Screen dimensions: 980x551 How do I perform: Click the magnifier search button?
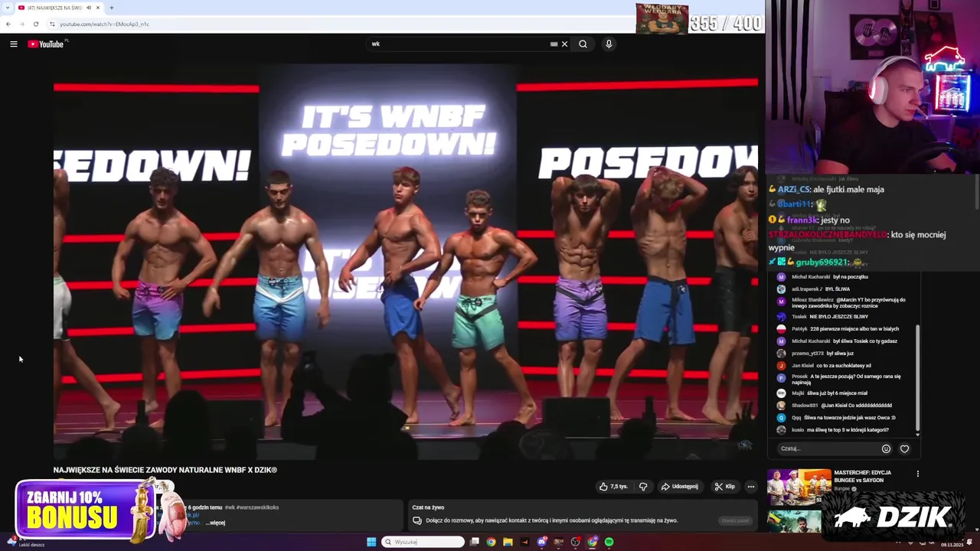583,44
